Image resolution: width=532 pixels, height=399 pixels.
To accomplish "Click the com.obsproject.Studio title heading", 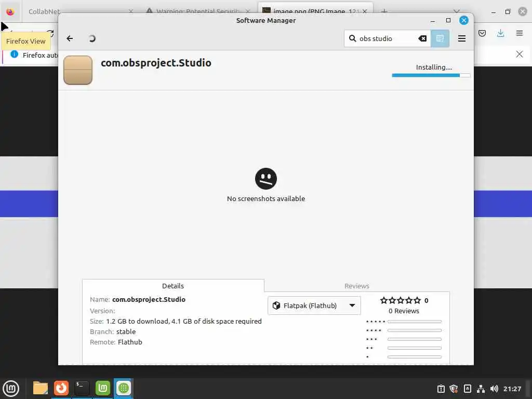I will click(156, 63).
